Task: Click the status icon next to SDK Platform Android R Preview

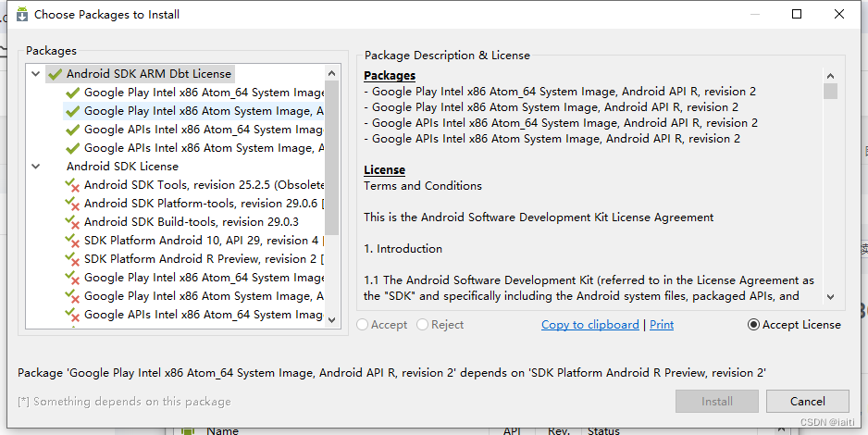Action: point(72,259)
